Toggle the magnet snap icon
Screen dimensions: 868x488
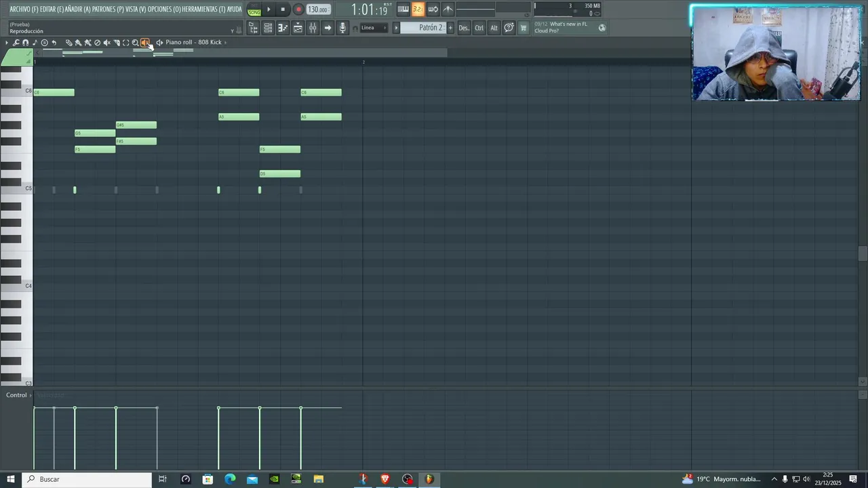(x=25, y=42)
